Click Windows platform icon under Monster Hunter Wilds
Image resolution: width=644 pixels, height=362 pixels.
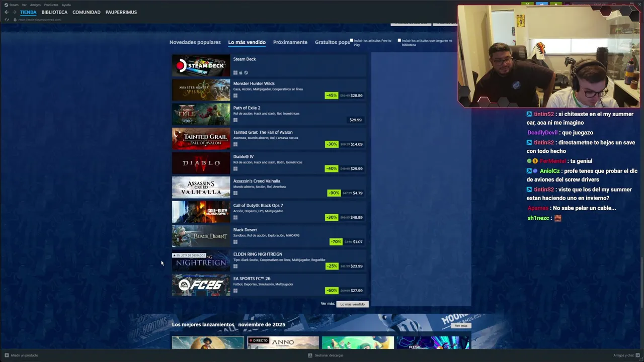(x=235, y=96)
